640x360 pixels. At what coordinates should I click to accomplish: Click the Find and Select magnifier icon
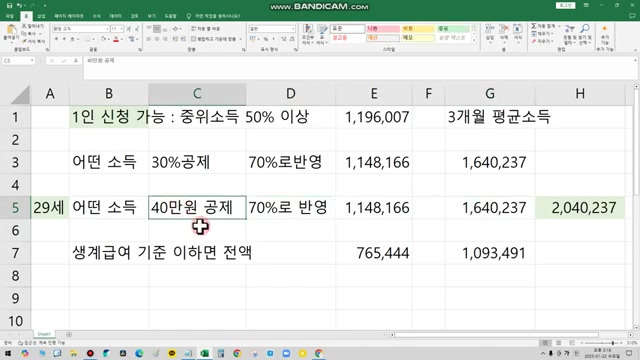(x=585, y=29)
